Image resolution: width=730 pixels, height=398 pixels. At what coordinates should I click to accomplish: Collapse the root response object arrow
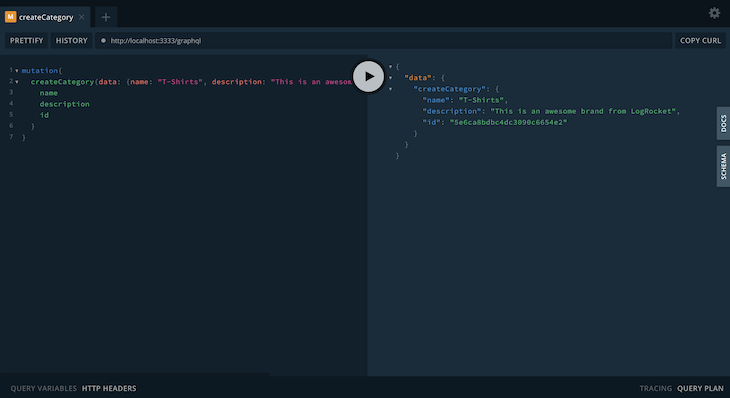[391, 67]
